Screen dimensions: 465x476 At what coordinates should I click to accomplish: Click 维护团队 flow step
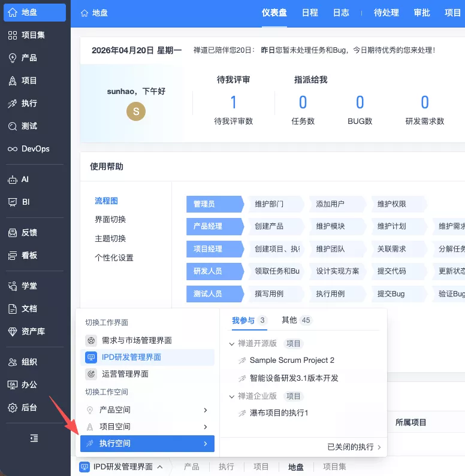tap(337, 249)
